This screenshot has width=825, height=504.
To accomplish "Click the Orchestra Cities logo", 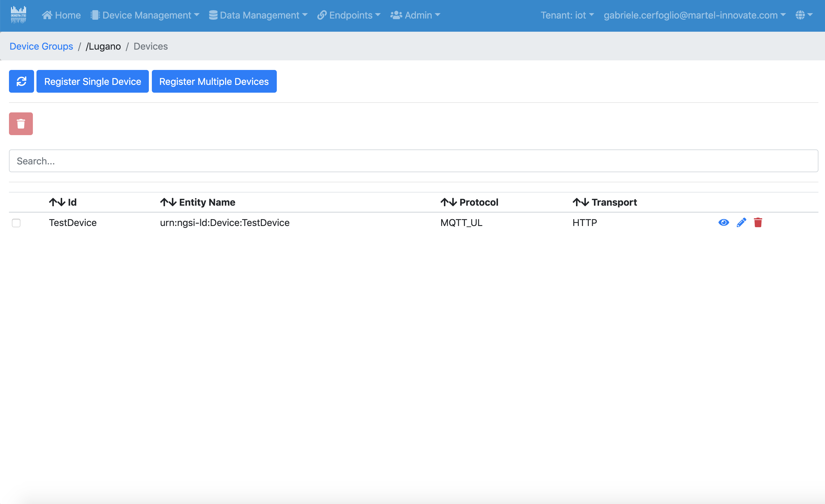I will (19, 15).
